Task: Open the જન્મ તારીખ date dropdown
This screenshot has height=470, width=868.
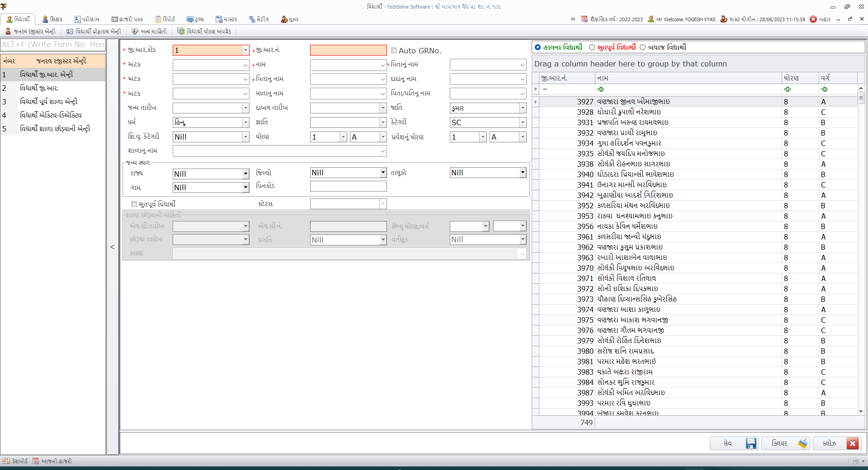Action: pyautogui.click(x=245, y=108)
